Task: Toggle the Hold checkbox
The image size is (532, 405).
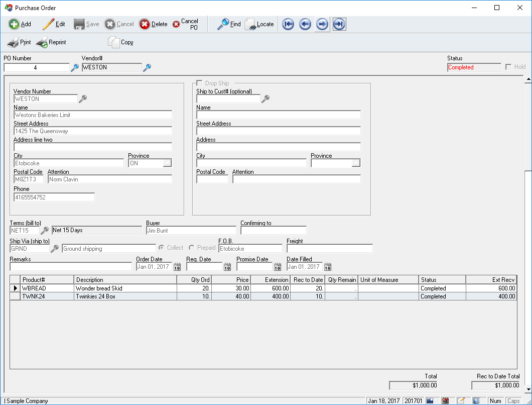Action: click(x=508, y=67)
